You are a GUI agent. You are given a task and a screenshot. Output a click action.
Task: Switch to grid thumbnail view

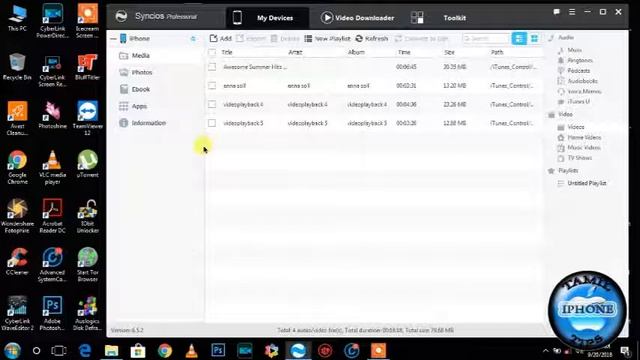click(534, 38)
